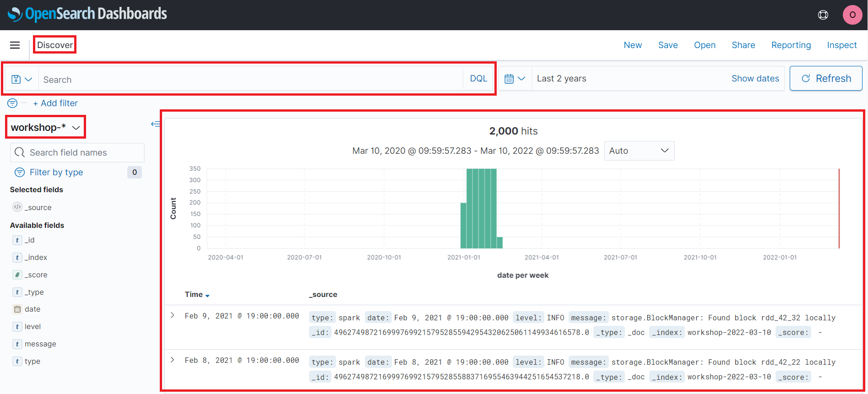
Task: Open the Reporting menu
Action: tap(791, 45)
